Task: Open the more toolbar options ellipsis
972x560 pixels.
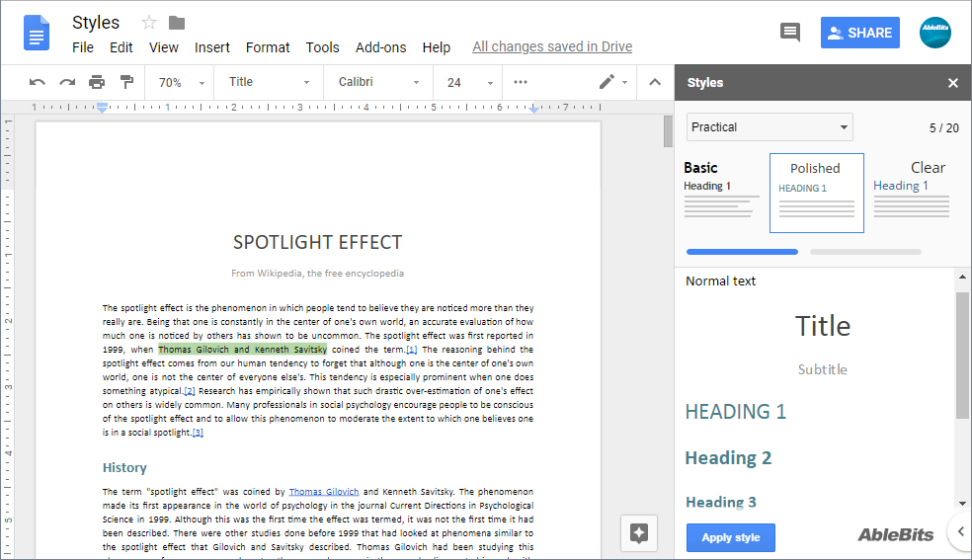Action: coord(521,82)
